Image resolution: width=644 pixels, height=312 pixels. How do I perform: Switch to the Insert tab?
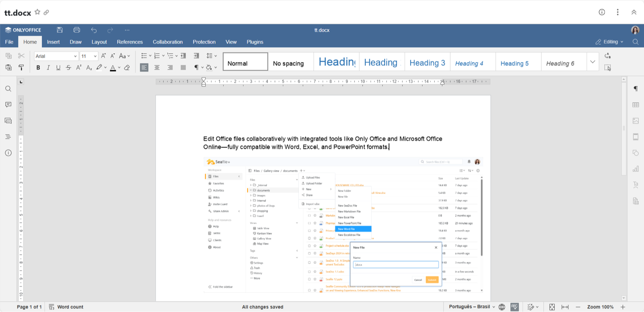pos(53,42)
